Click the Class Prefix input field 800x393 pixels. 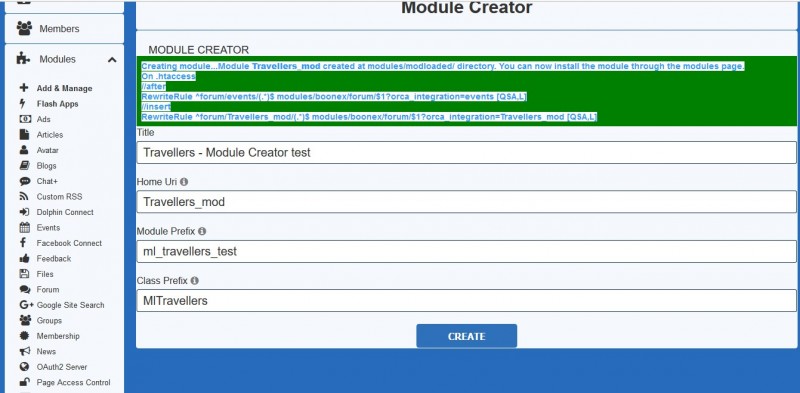[x=466, y=301]
